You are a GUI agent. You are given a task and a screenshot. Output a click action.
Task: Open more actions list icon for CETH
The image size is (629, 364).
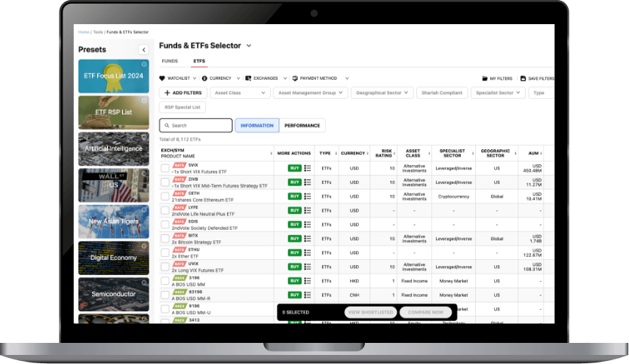click(308, 196)
